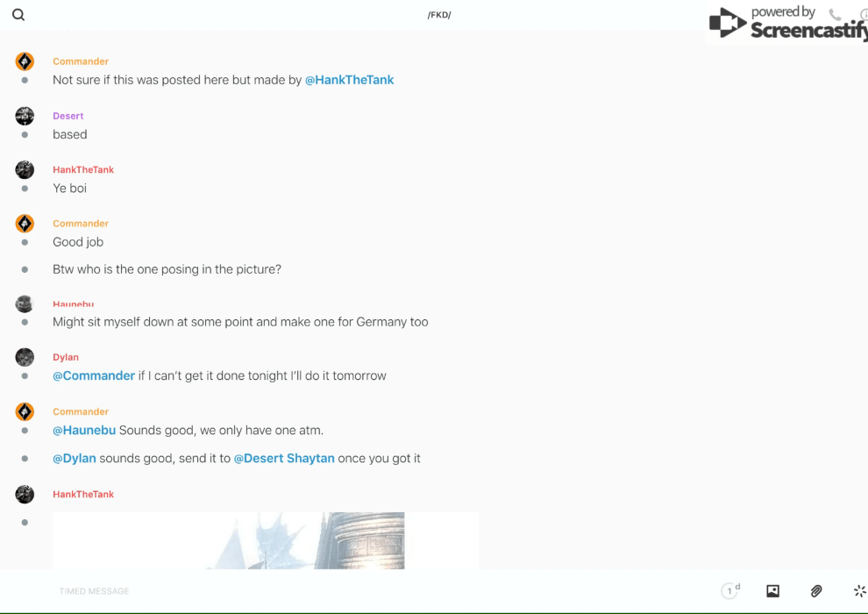
Task: Click Commander's orange avatar at the top
Action: click(25, 61)
